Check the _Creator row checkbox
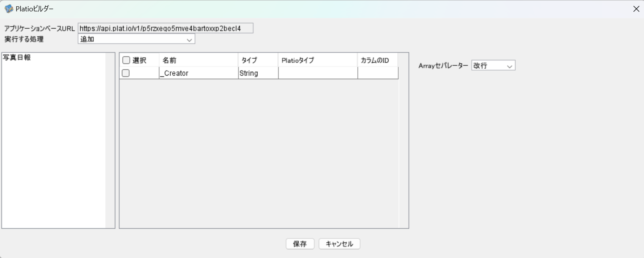This screenshot has height=258, width=644. pyautogui.click(x=126, y=73)
